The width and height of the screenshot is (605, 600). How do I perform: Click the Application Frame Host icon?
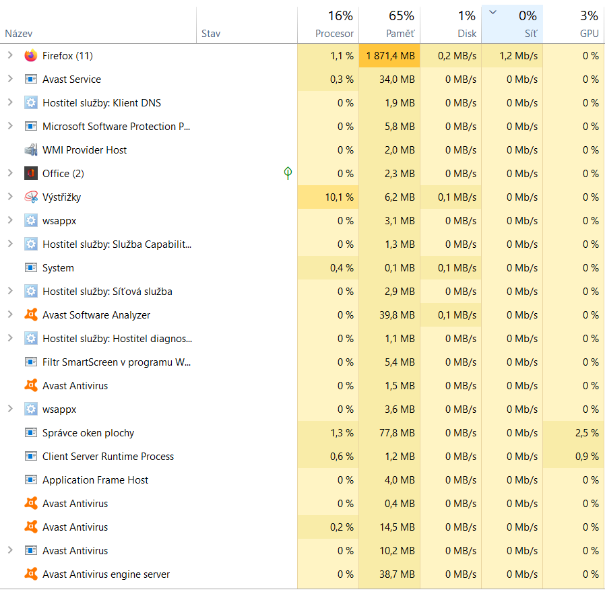click(x=31, y=480)
